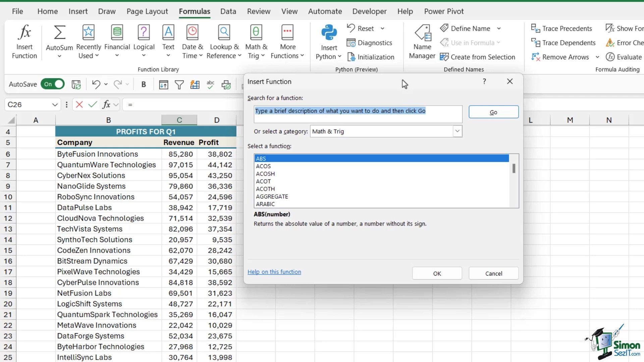This screenshot has height=362, width=644.
Task: Click the Insert Python icon
Action: 329,33
